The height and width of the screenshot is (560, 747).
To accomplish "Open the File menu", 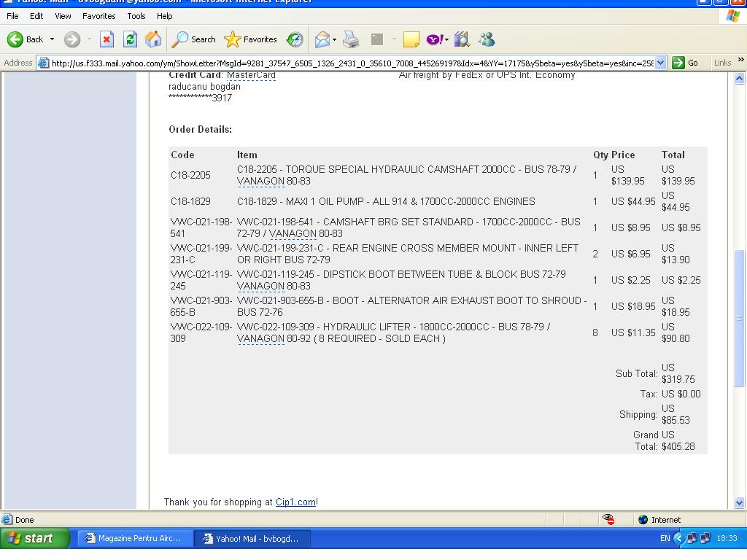I will point(12,16).
